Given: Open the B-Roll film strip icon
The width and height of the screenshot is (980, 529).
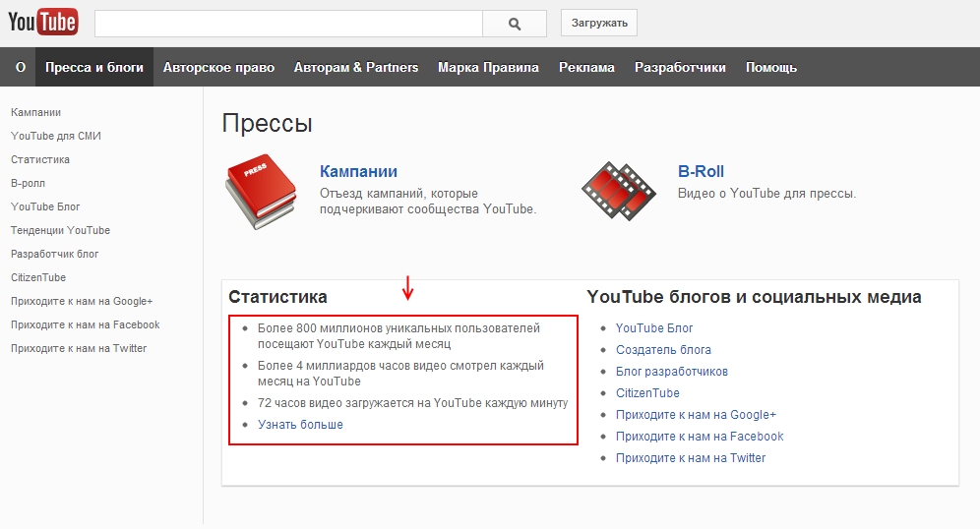Looking at the screenshot, I should click(619, 191).
